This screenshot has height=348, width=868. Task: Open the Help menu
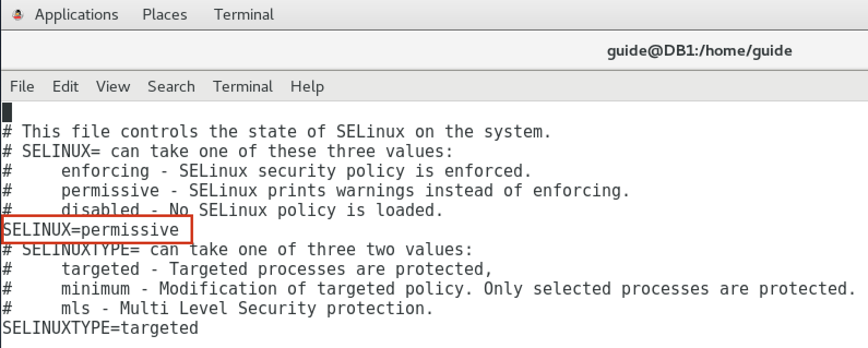[x=307, y=86]
